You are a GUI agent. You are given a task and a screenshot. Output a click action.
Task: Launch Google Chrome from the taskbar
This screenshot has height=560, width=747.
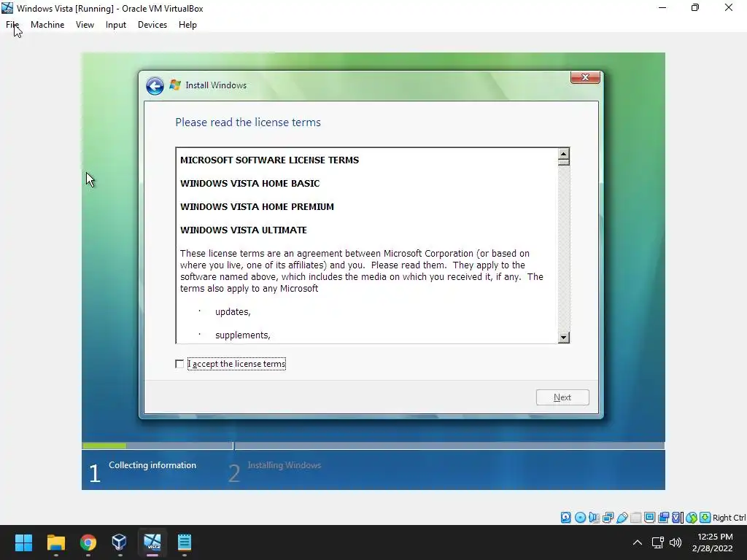[88, 542]
